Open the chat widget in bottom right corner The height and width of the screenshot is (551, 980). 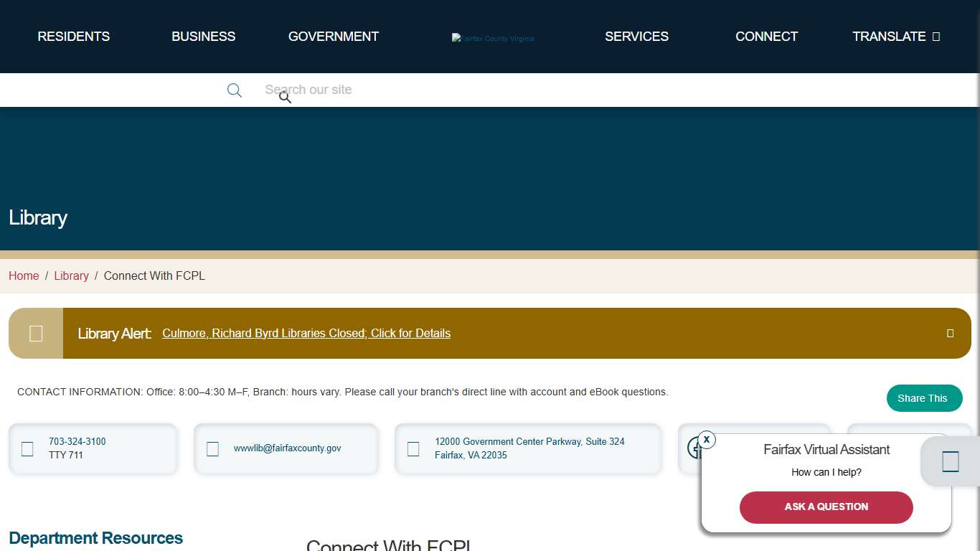950,461
